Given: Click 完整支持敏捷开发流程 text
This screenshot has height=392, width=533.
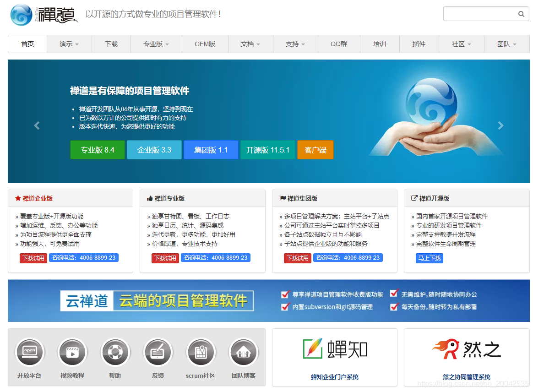Looking at the screenshot, I should coord(446,234).
